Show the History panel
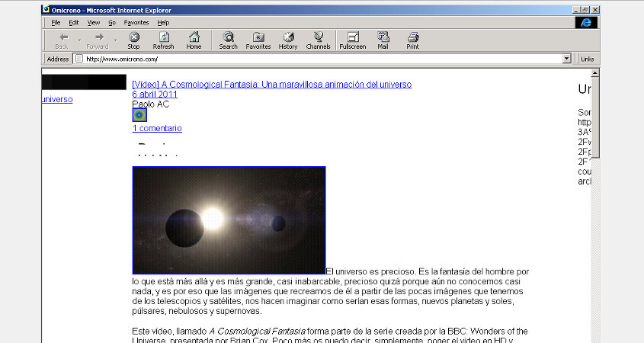Screen dimensions: 644x343 [x=288, y=40]
